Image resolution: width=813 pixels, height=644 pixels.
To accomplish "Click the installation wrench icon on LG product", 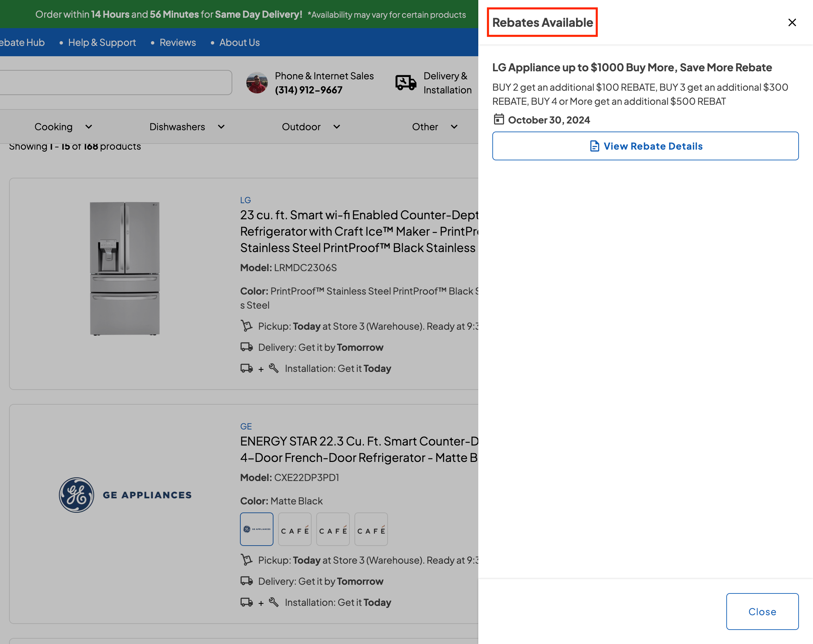I will tap(274, 368).
